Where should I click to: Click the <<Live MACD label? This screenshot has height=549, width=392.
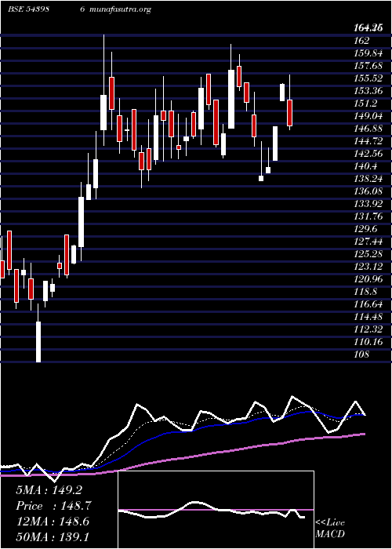330,529
